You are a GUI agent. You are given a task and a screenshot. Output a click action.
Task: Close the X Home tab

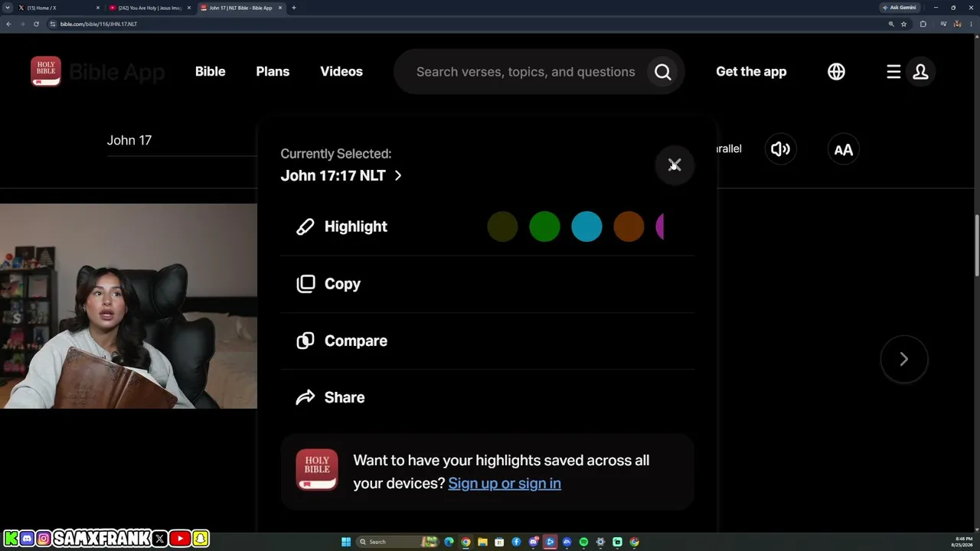[x=98, y=8]
